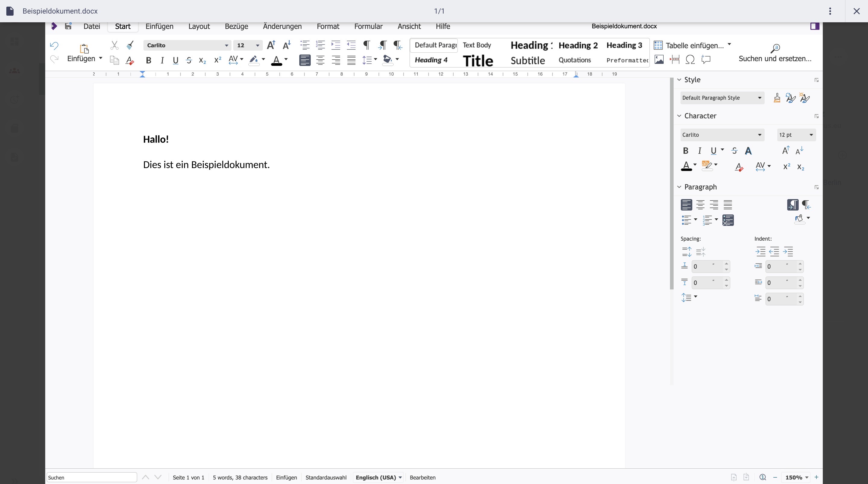868x484 pixels.
Task: Open the 12 pt size dropdown in sidebar
Action: tap(811, 135)
